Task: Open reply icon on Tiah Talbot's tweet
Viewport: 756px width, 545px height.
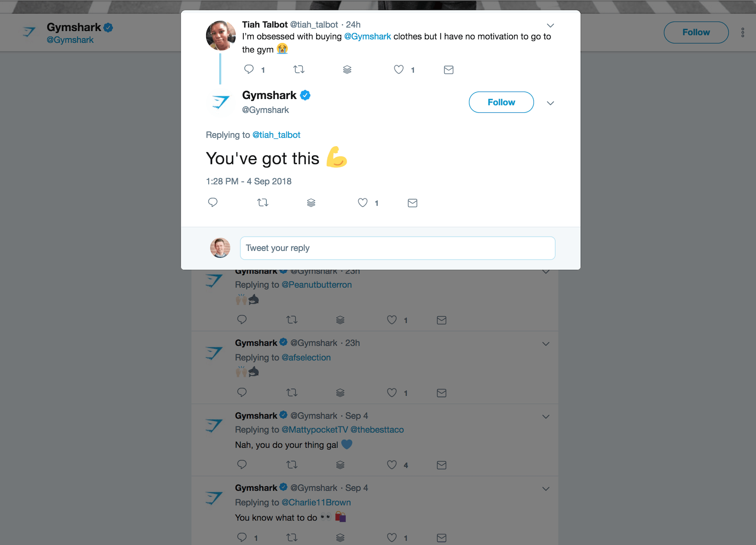Action: click(248, 69)
